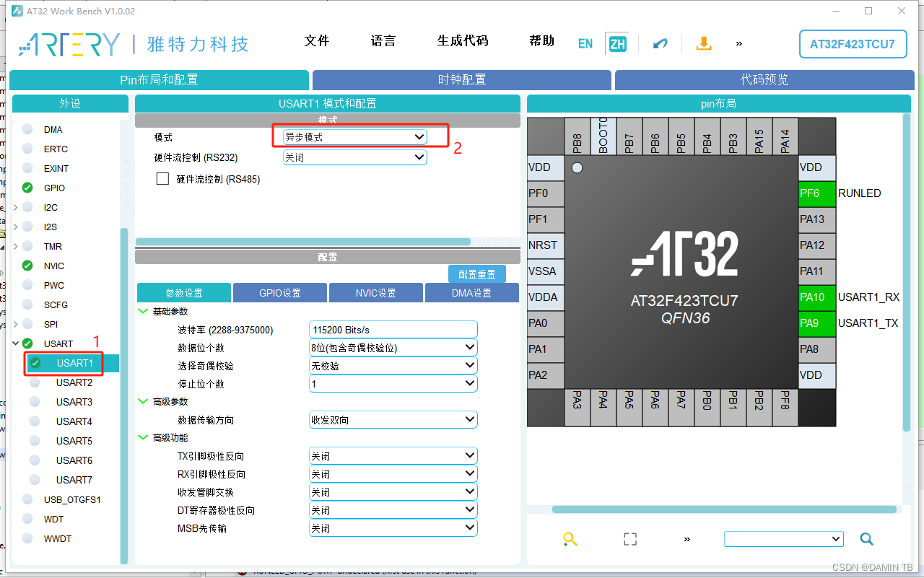Viewport: 924px width, 578px height.
Task: Open the 收发管脚交换 dropdown
Action: [x=393, y=492]
